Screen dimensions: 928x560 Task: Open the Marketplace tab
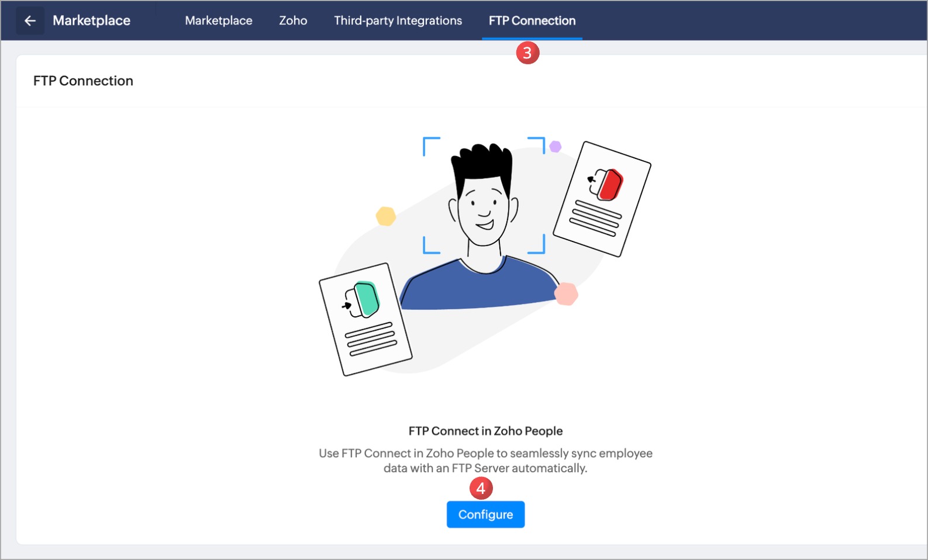[x=219, y=20]
